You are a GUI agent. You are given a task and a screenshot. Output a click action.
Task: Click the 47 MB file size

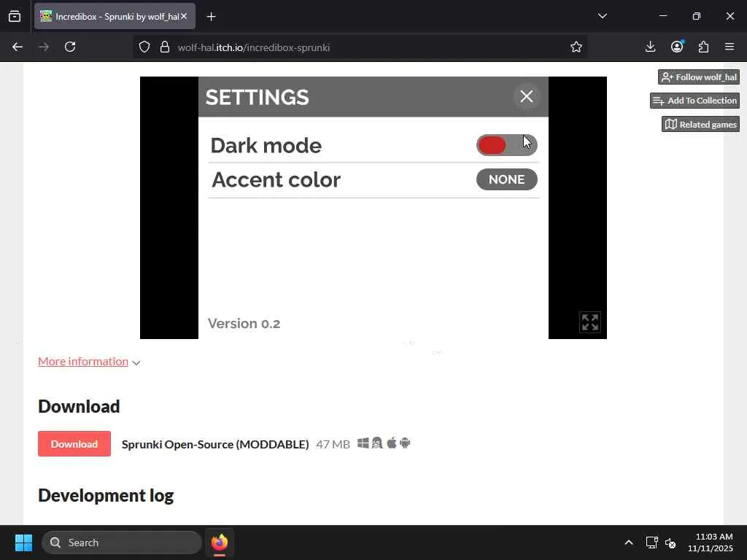click(x=333, y=444)
